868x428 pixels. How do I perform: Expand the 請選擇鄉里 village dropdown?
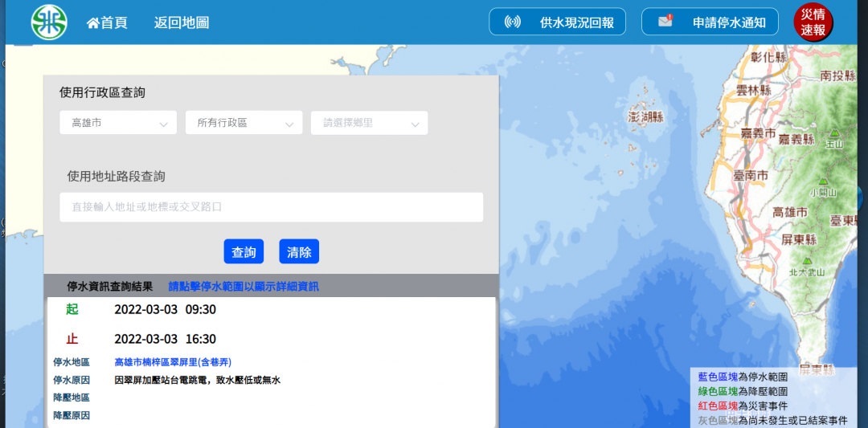369,123
